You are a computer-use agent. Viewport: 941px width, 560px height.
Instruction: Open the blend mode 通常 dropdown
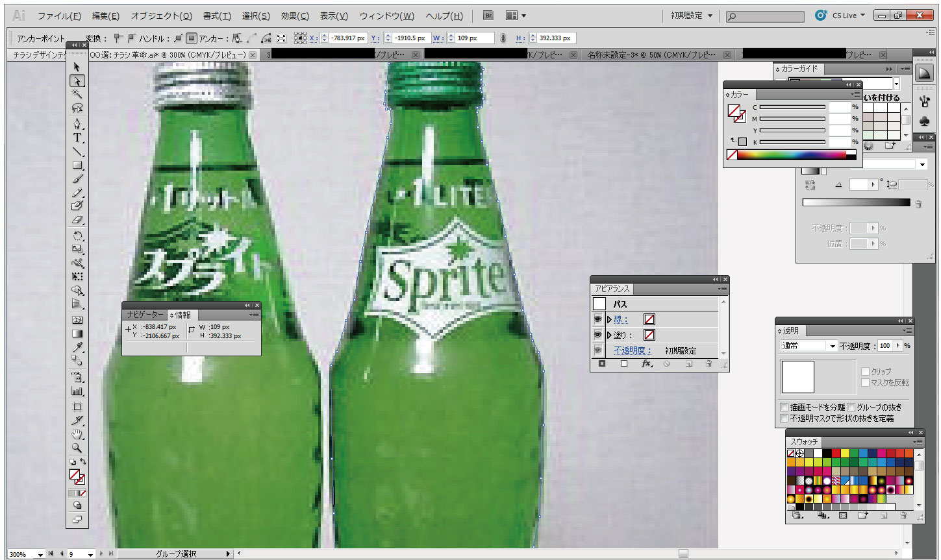coord(809,346)
